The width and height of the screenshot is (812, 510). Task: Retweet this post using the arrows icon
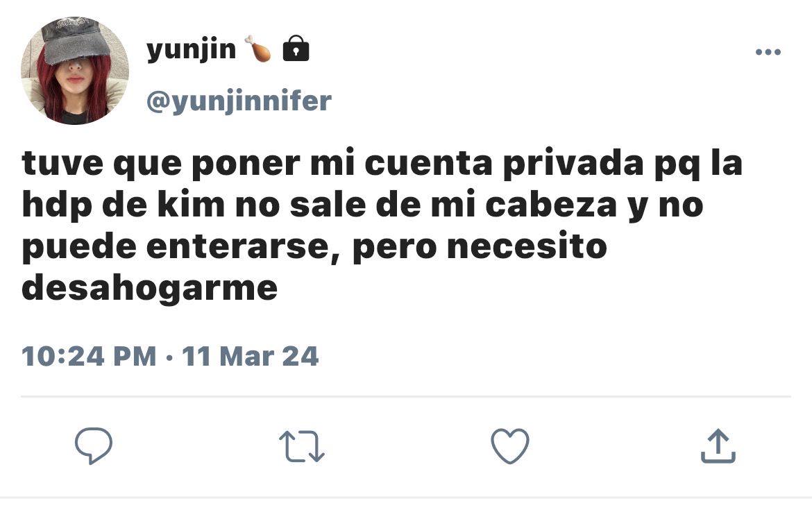302,446
